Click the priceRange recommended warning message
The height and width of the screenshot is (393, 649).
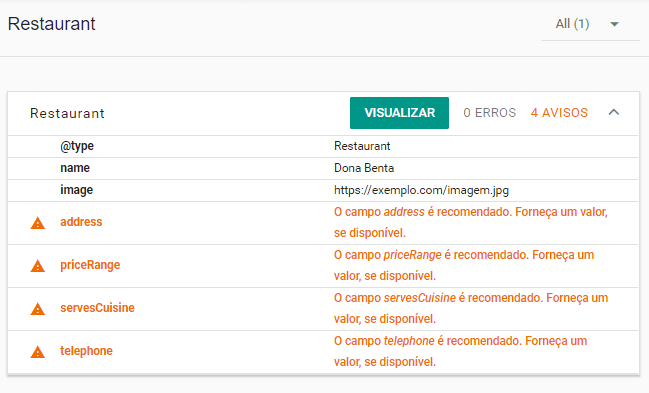(x=464, y=265)
